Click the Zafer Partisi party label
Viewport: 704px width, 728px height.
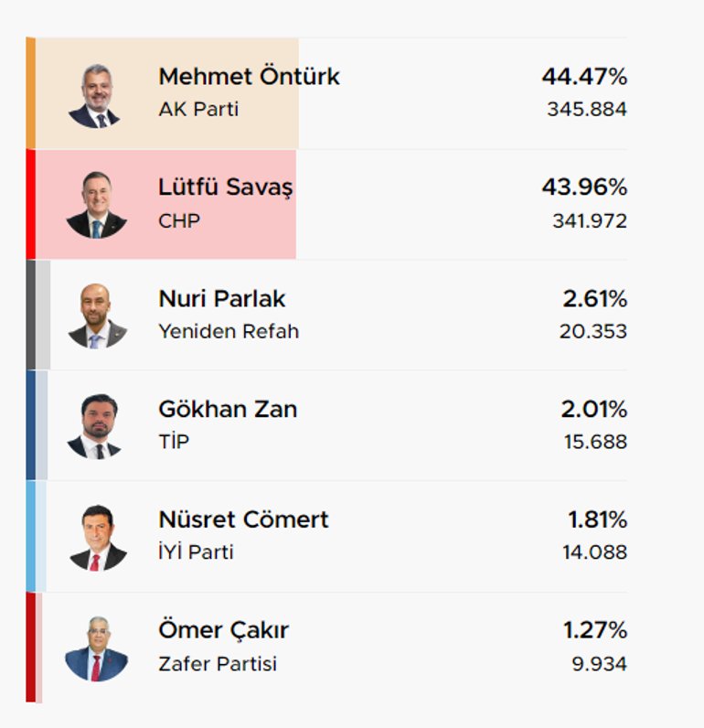(x=218, y=663)
